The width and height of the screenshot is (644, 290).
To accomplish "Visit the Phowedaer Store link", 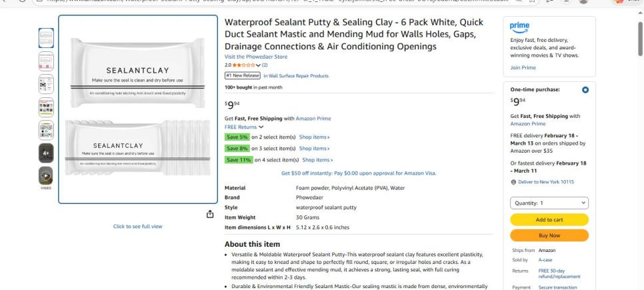I will pyautogui.click(x=256, y=57).
